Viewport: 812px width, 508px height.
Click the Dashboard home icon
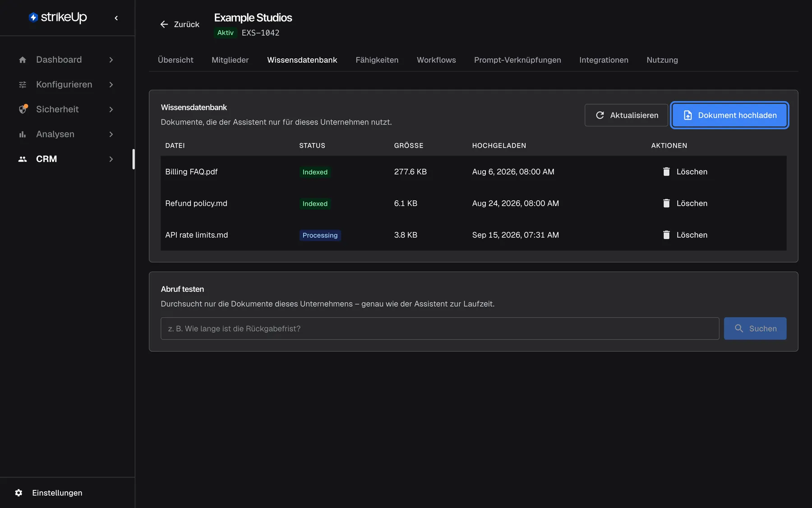pyautogui.click(x=23, y=60)
